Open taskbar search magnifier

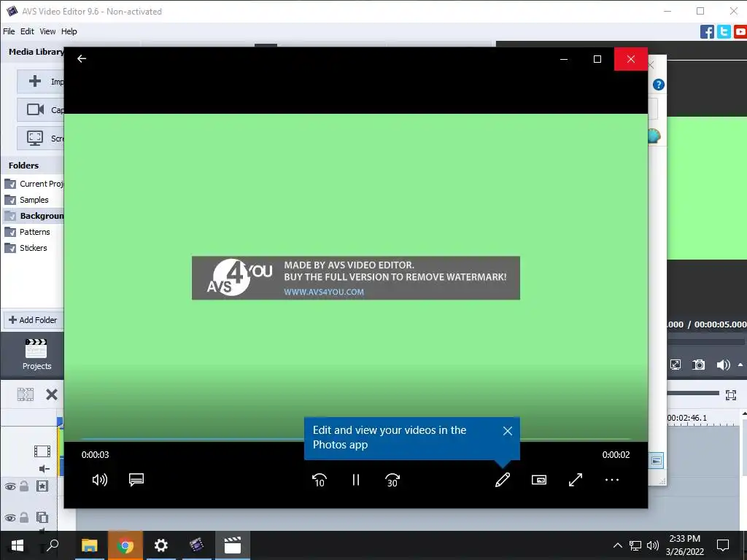tap(53, 545)
